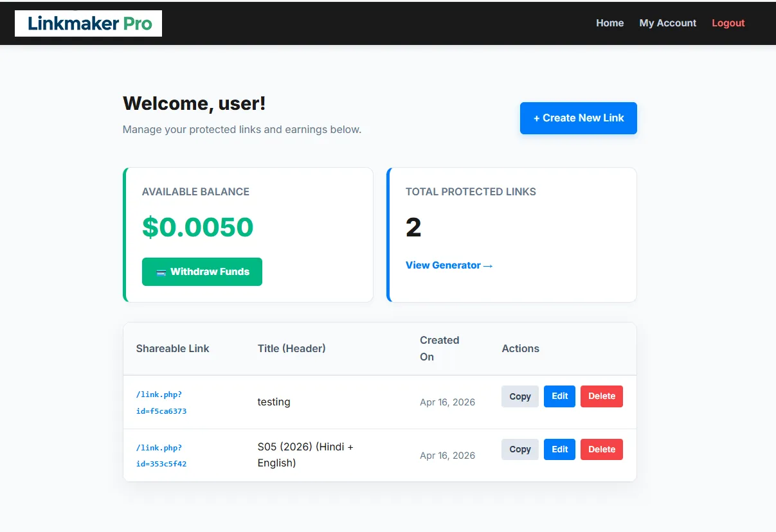Click the $0.0050 available balance amount
The image size is (776, 532).
point(197,227)
